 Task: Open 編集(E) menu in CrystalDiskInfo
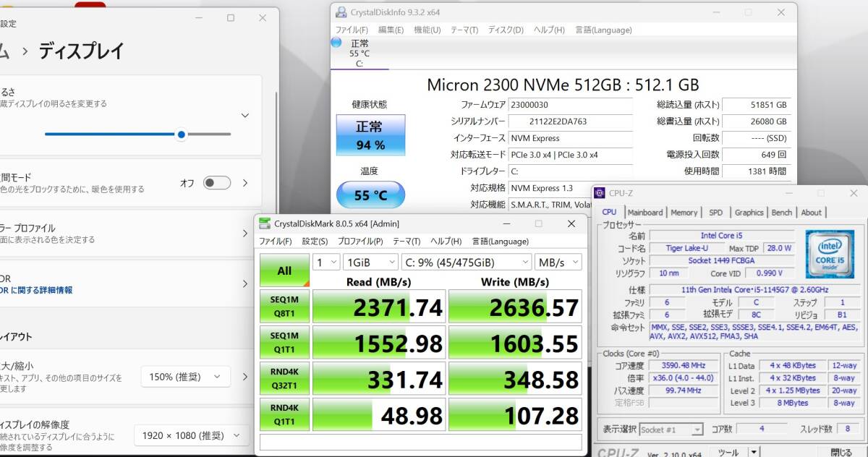(391, 30)
